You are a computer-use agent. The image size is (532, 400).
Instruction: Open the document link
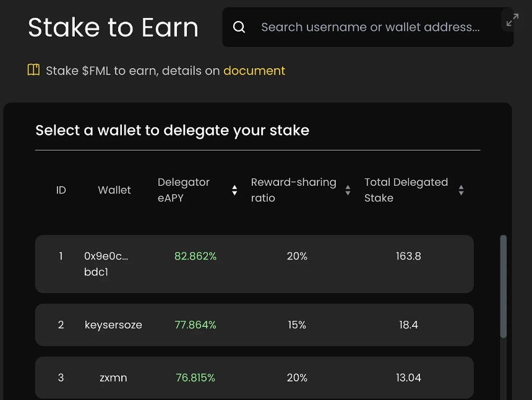tap(254, 71)
